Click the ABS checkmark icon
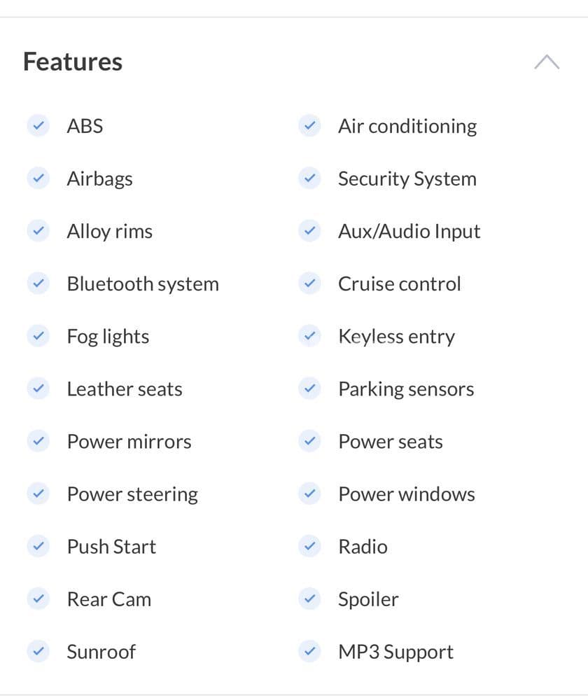This screenshot has width=588, height=700. click(x=38, y=126)
